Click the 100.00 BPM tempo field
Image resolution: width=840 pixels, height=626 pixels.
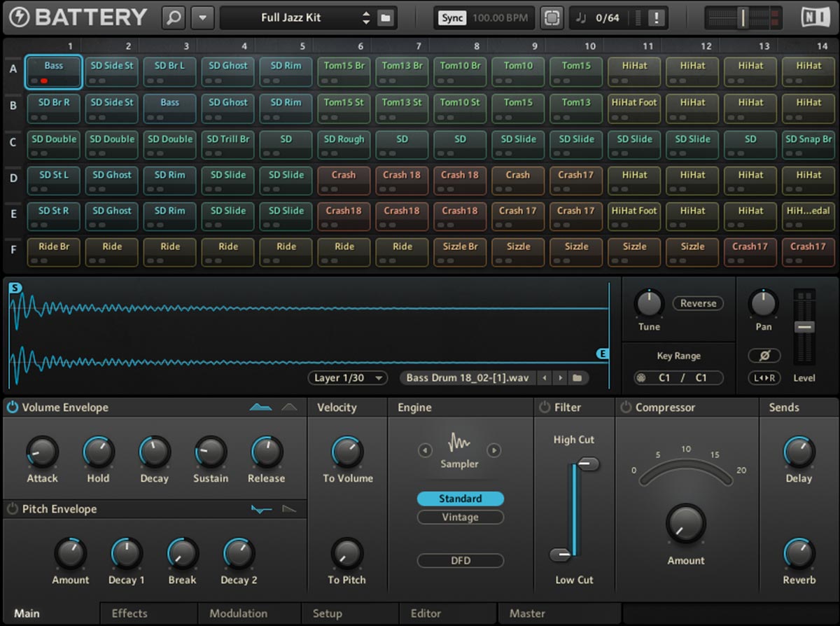tap(499, 18)
